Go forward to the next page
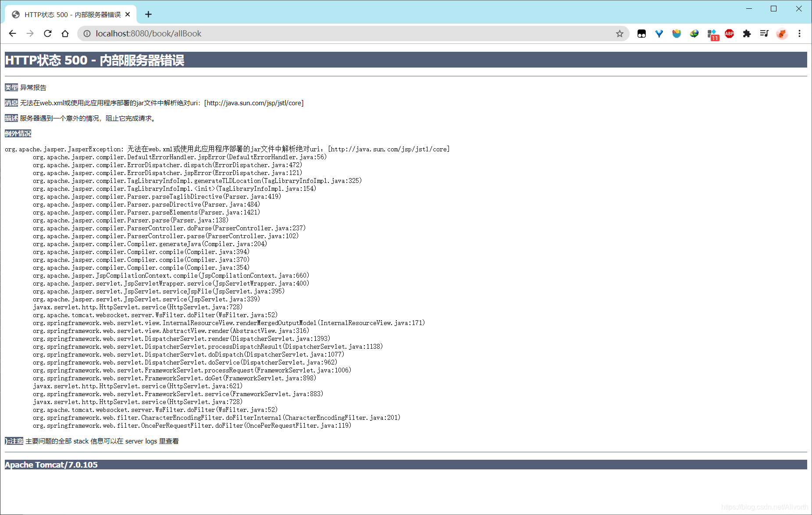812x515 pixels. [30, 33]
